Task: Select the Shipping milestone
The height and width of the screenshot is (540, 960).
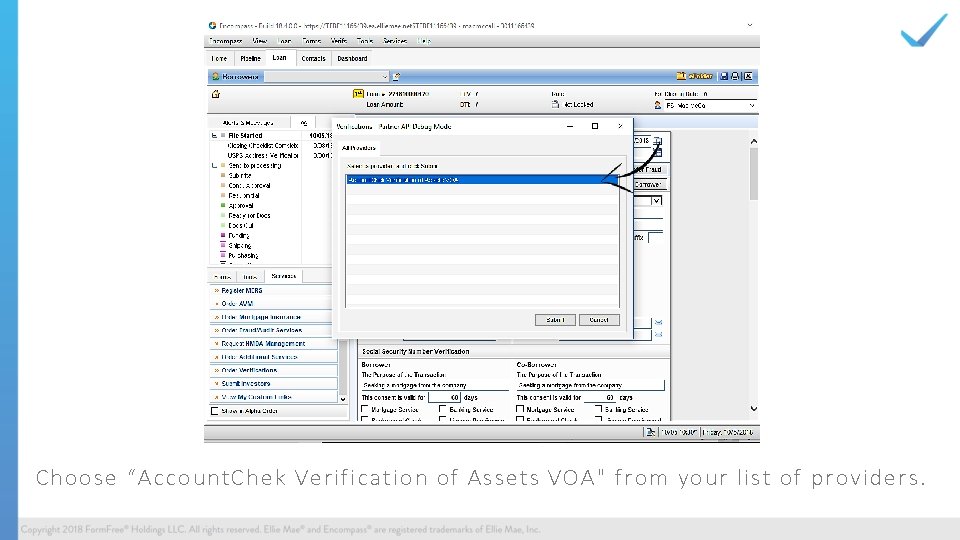Action: tap(239, 246)
